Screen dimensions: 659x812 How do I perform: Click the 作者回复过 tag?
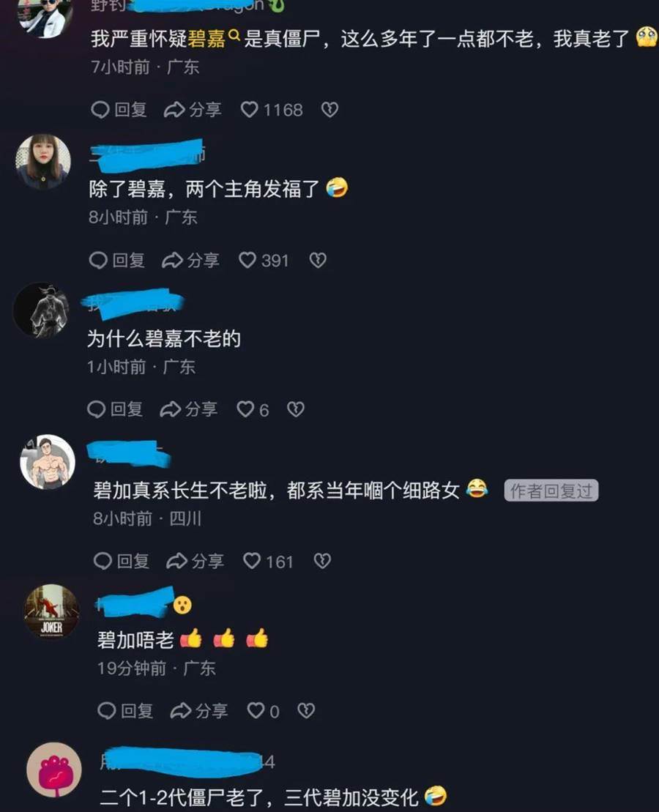click(x=551, y=491)
